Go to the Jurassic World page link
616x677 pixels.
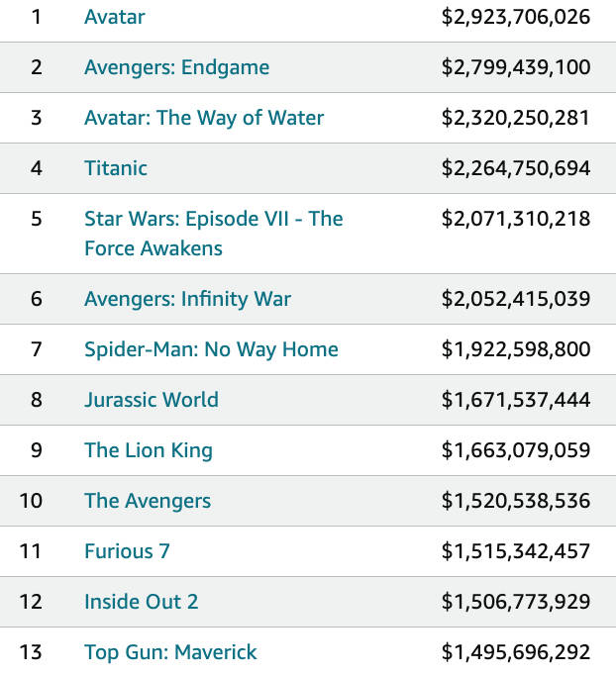152,400
